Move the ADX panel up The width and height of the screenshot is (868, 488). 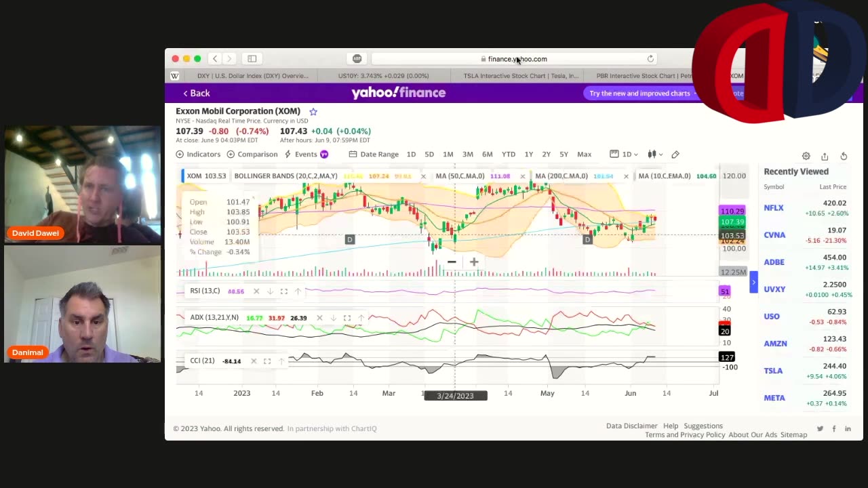(x=361, y=318)
